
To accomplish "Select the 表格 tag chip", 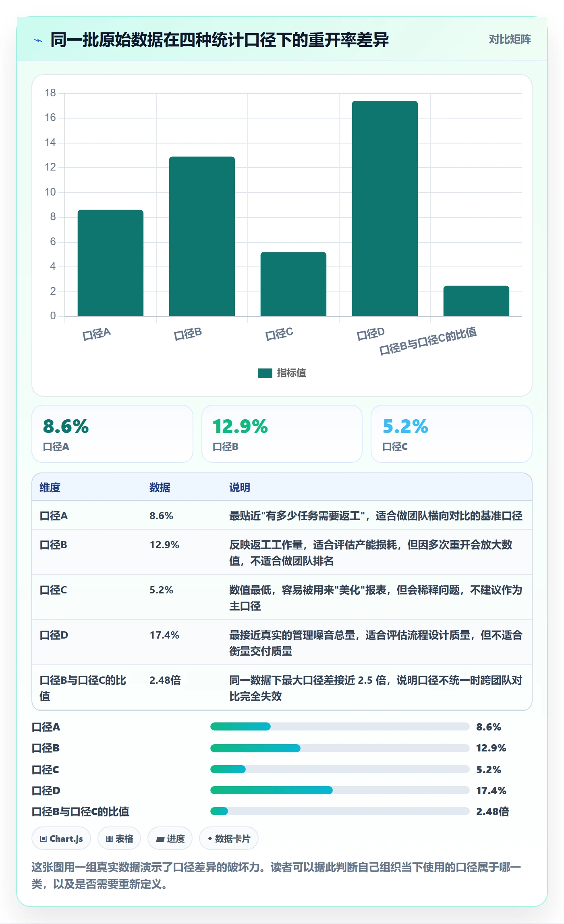I will click(x=119, y=839).
